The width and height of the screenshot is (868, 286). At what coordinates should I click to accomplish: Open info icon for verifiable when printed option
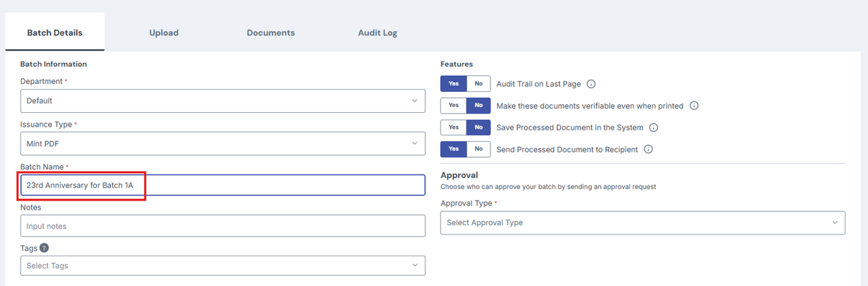694,106
